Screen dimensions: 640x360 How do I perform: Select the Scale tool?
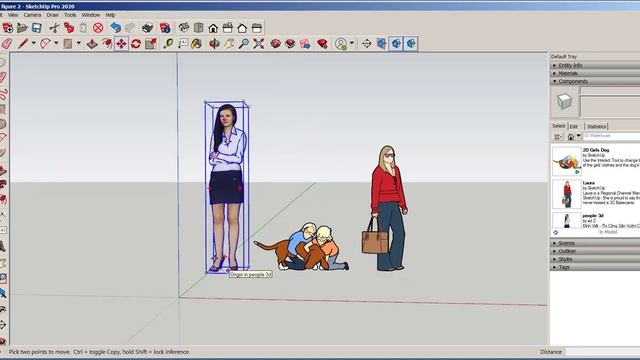click(x=151, y=44)
